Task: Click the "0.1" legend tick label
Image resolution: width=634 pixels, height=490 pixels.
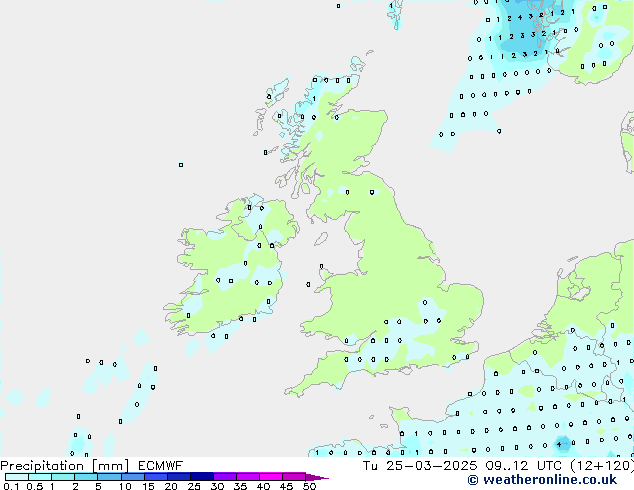Action: point(12,486)
